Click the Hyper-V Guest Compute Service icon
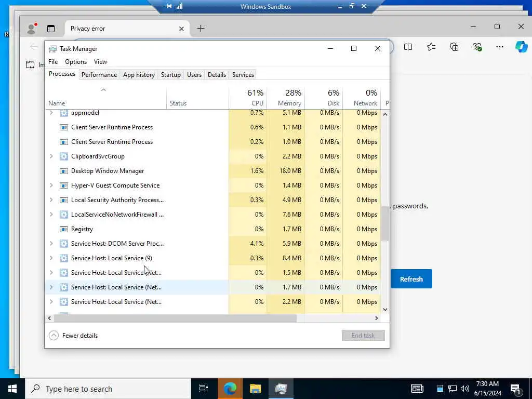Viewport: 532px width, 399px height. (64, 185)
